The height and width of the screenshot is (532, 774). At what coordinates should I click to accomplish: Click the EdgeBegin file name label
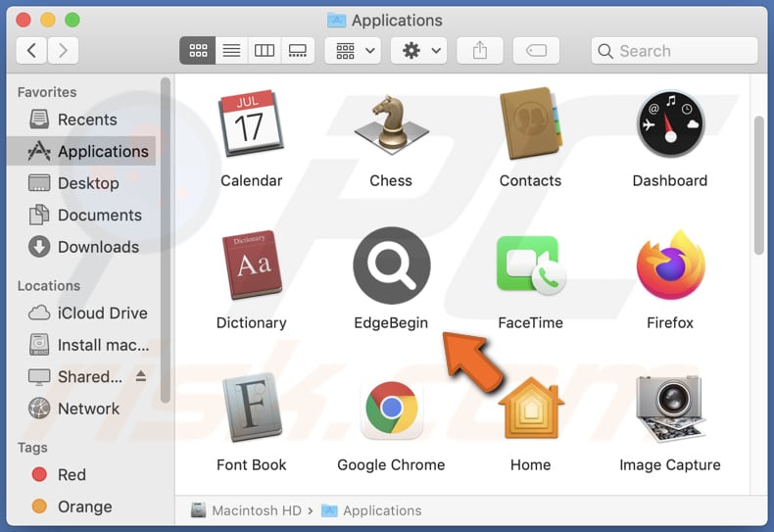click(x=391, y=322)
